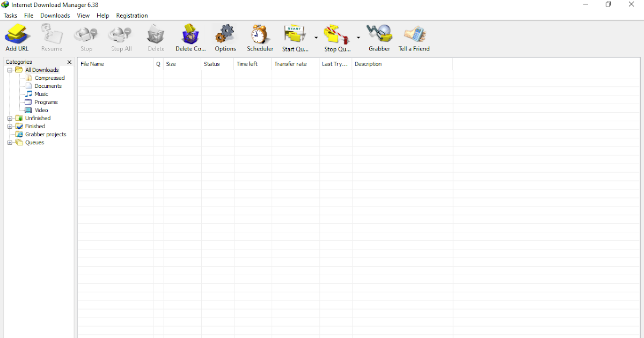Click the Delete toolbar icon
Image resolution: width=644 pixels, height=338 pixels.
click(156, 34)
